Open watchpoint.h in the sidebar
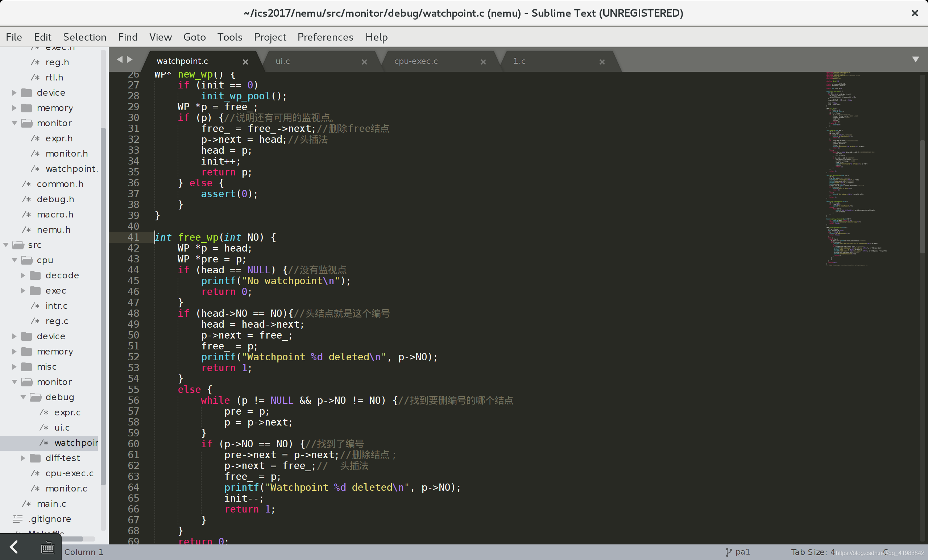Screen dimensions: 928x560 [71, 169]
